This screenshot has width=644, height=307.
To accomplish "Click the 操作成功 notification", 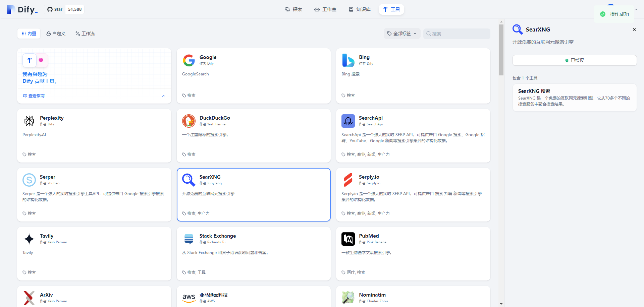I will click(615, 14).
